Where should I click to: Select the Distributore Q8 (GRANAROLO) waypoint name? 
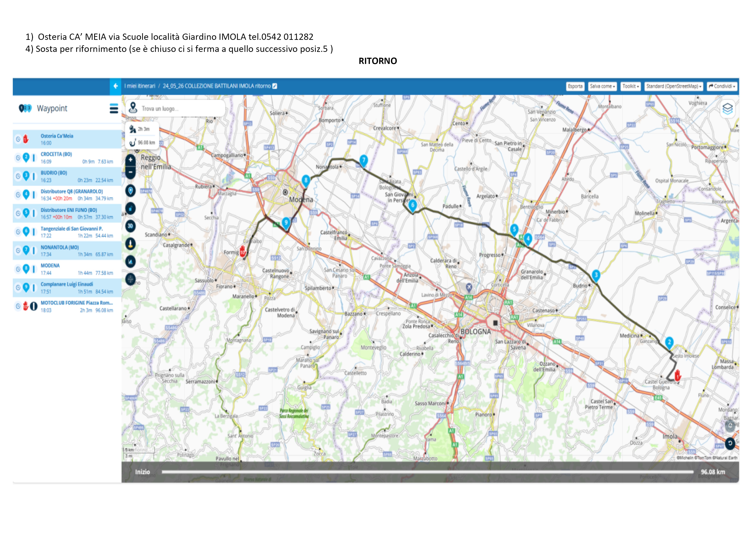(x=72, y=191)
